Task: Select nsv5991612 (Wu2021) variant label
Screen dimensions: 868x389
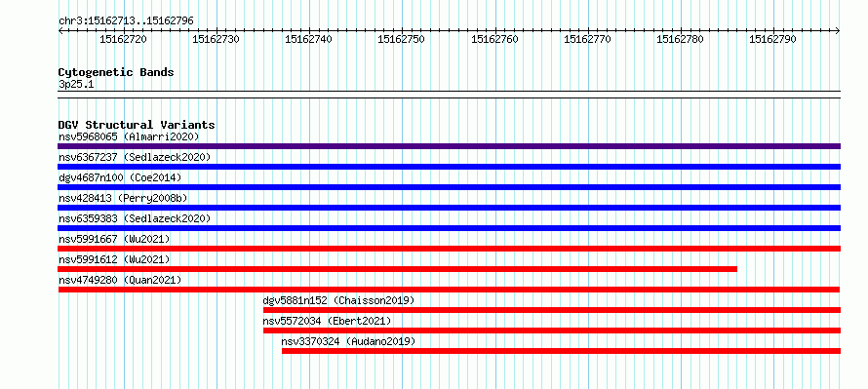Action: point(114,259)
